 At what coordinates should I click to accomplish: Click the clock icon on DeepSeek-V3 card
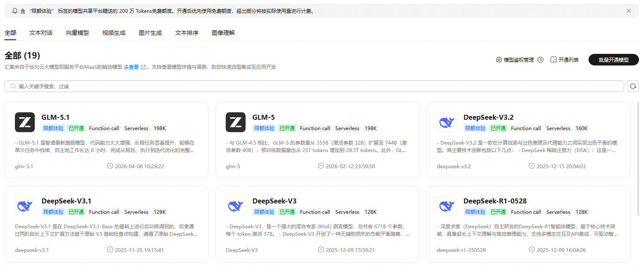coord(321,250)
